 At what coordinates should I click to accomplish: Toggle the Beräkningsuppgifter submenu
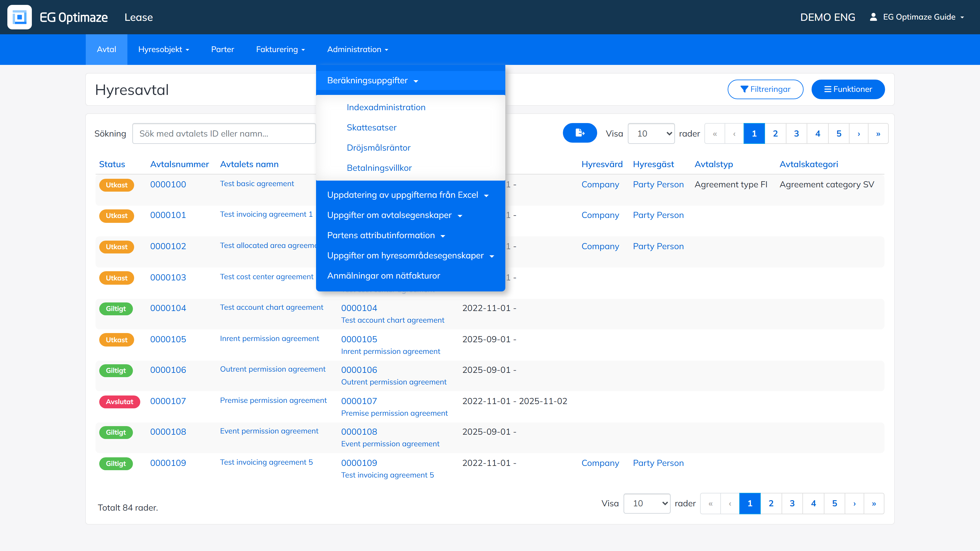410,81
